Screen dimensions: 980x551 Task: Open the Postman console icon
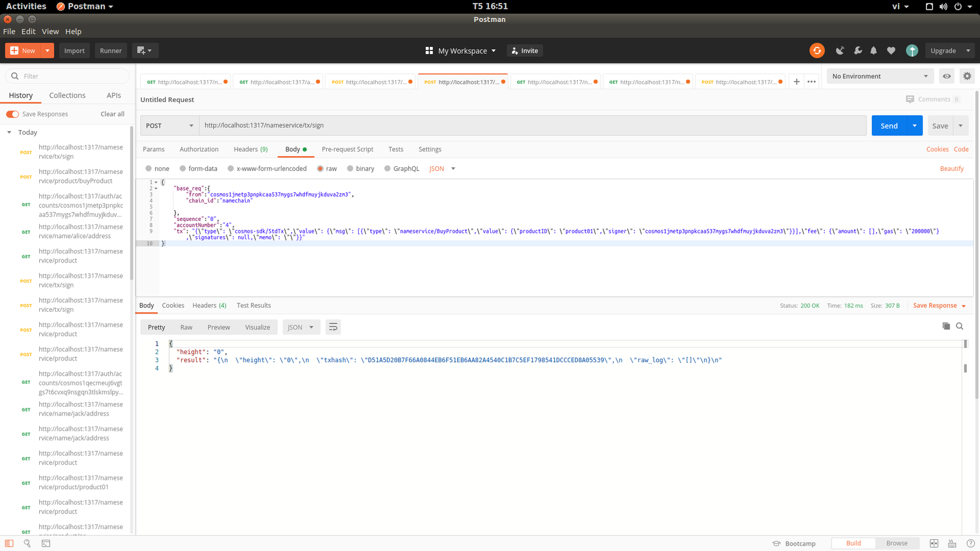pyautogui.click(x=46, y=543)
